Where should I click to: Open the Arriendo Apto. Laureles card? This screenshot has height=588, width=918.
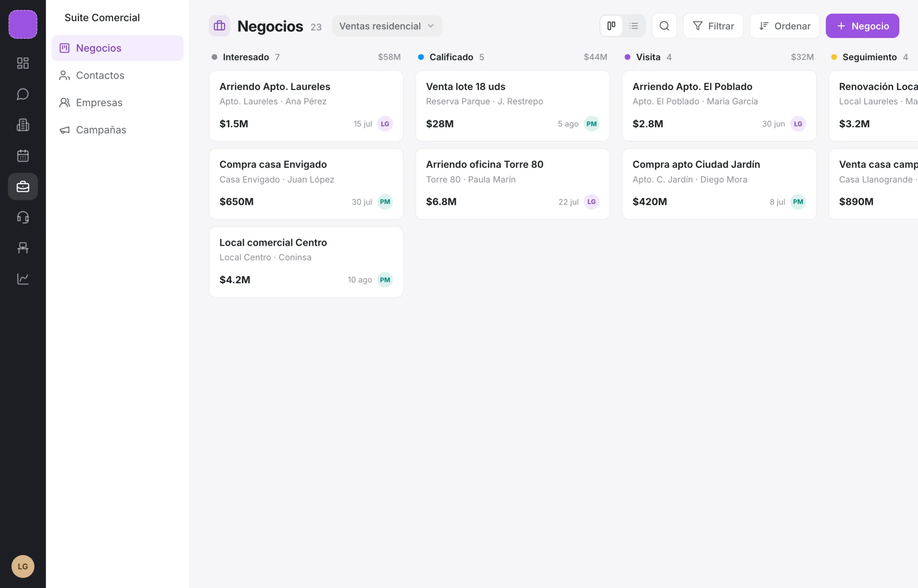pos(306,106)
